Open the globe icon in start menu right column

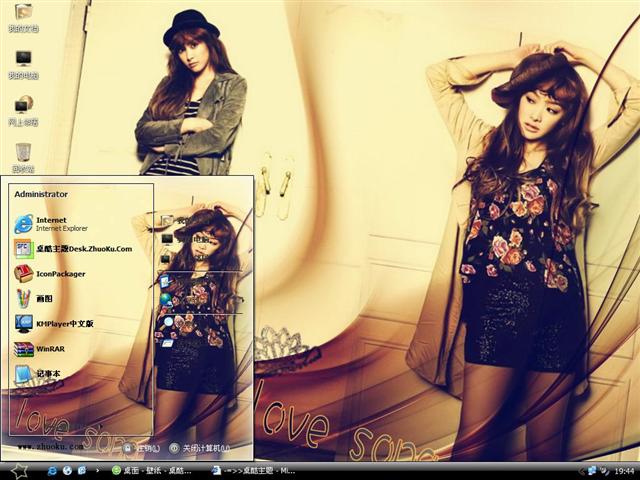click(166, 300)
